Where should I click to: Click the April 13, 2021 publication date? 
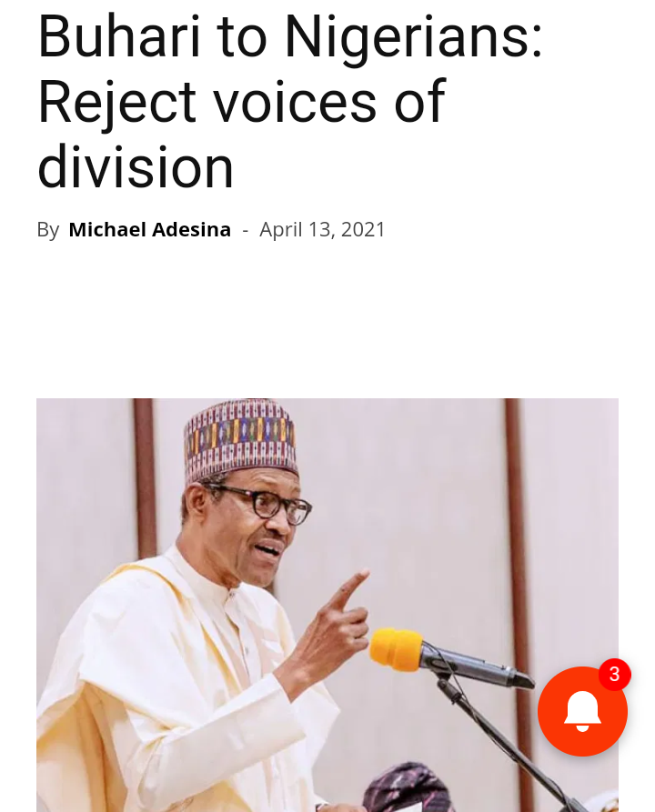tap(322, 229)
